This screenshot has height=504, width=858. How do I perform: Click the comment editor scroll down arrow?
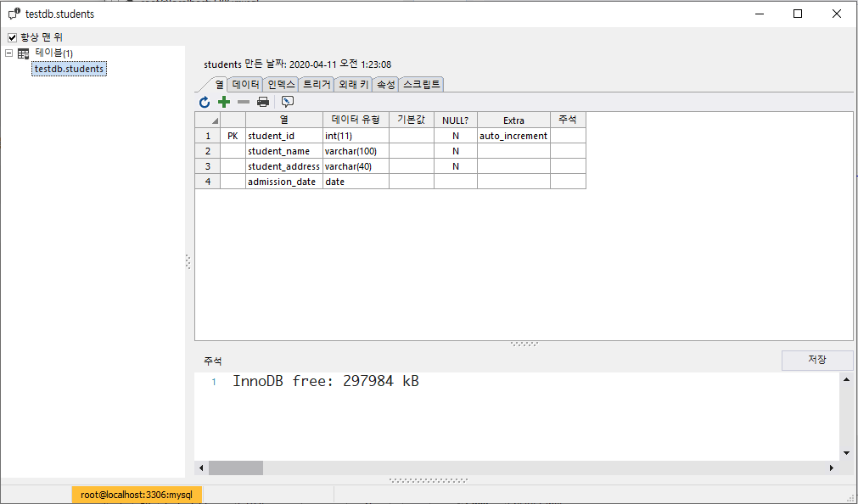846,453
